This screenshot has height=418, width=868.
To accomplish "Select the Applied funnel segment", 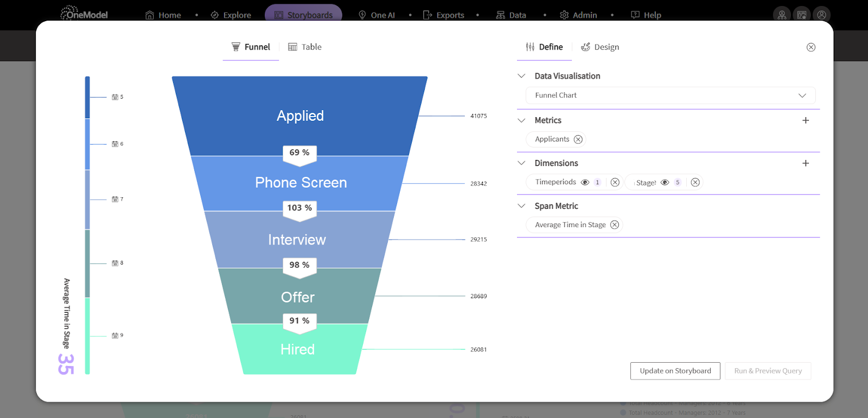I will coord(300,116).
